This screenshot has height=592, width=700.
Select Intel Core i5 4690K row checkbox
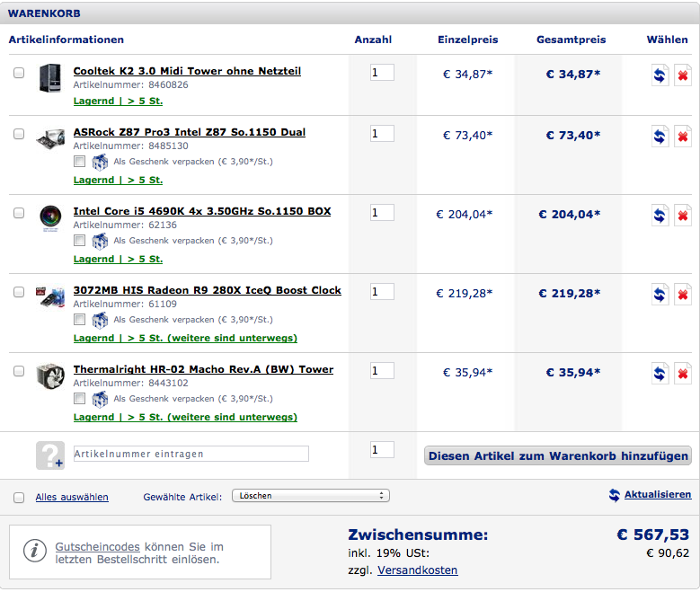pyautogui.click(x=19, y=213)
